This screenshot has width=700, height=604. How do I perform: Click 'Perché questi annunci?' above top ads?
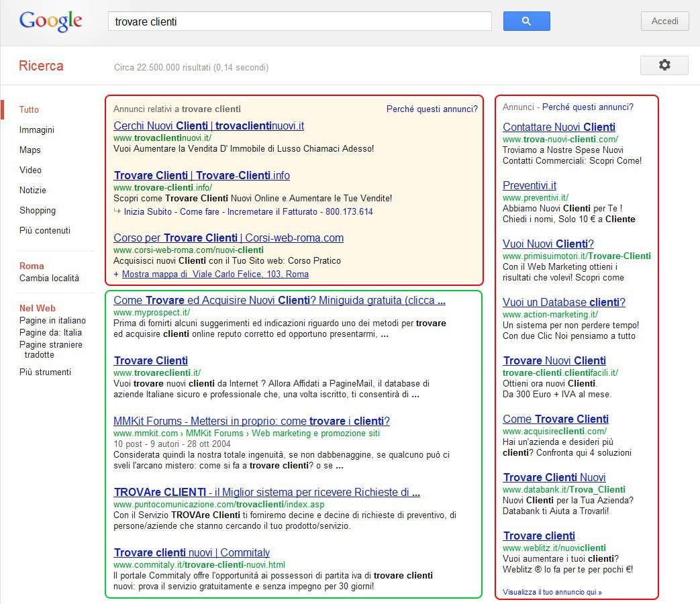tap(432, 109)
